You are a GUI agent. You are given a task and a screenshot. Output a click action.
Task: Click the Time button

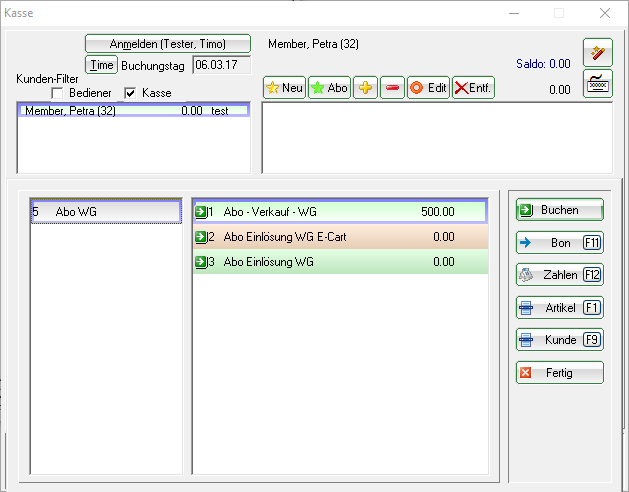(101, 65)
